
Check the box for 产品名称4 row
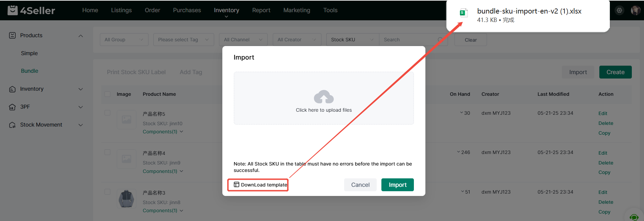[108, 152]
